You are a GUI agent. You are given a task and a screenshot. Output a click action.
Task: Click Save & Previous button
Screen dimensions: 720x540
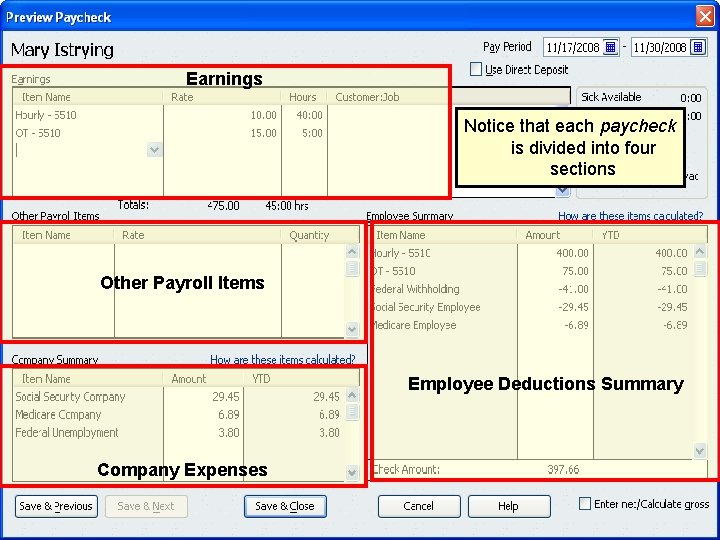(56, 506)
